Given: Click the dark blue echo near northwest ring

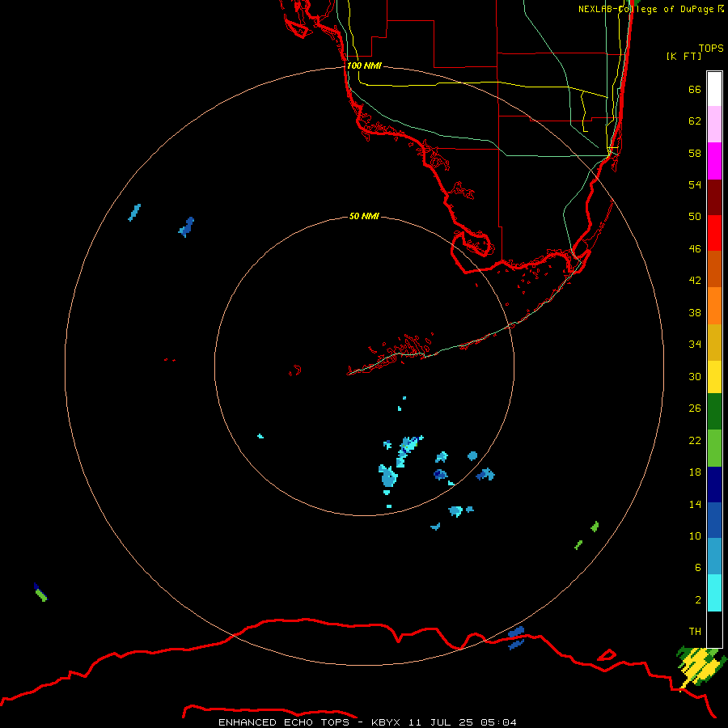Looking at the screenshot, I should pyautogui.click(x=187, y=227).
